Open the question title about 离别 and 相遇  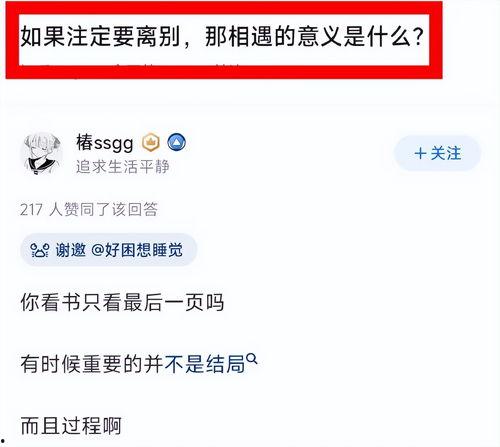(222, 36)
